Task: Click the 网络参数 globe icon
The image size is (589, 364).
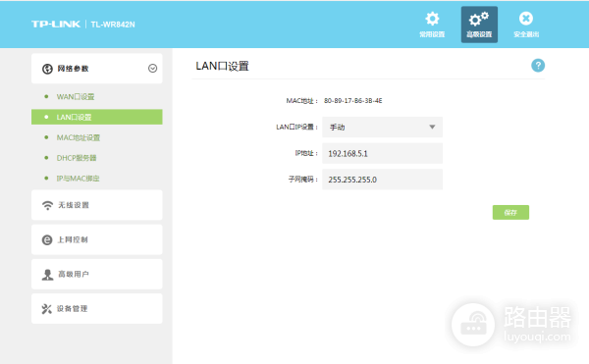Action: (x=47, y=69)
